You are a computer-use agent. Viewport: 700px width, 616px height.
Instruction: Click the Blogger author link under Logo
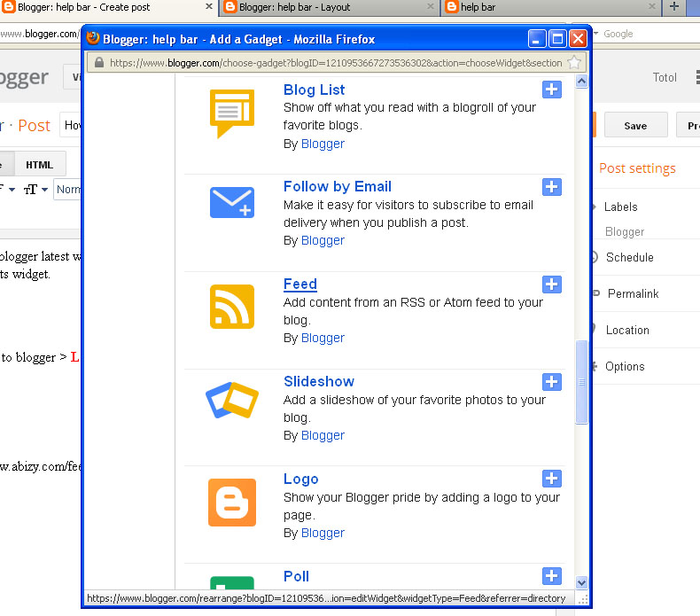coord(323,533)
